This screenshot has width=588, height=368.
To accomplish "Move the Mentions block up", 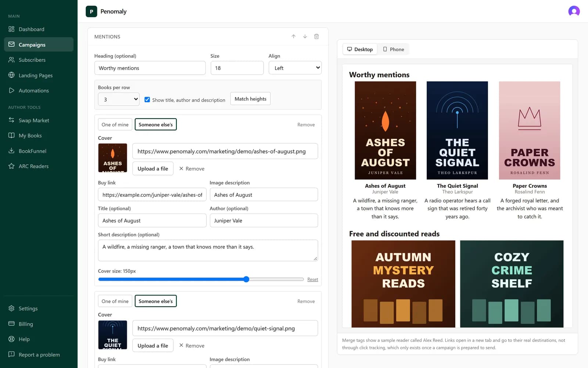I will pyautogui.click(x=294, y=36).
